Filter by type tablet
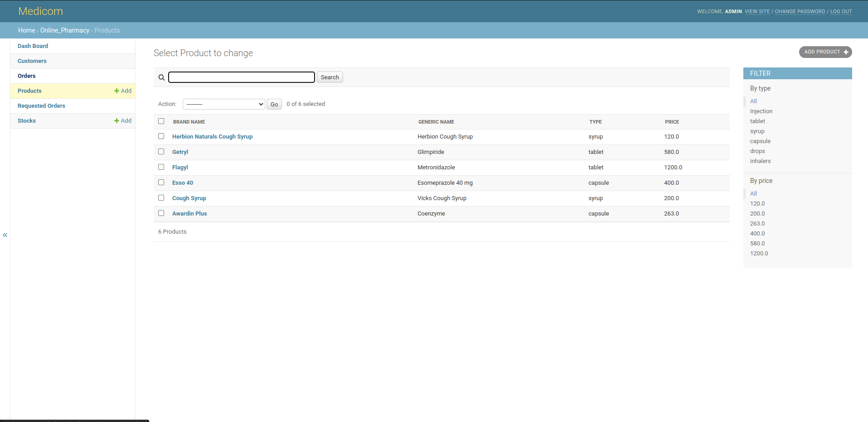868x422 pixels. 757,121
